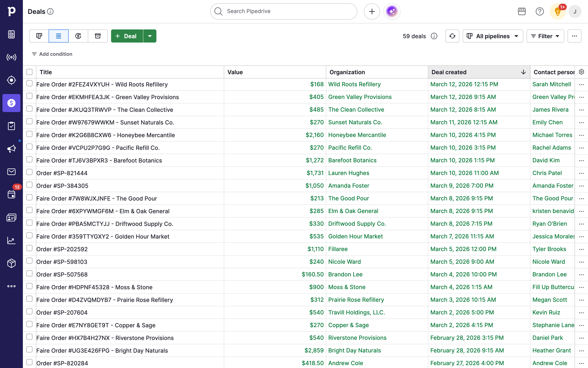Open the Mail envelope sidebar icon
Screen dimensions: 588x368
tap(11, 172)
